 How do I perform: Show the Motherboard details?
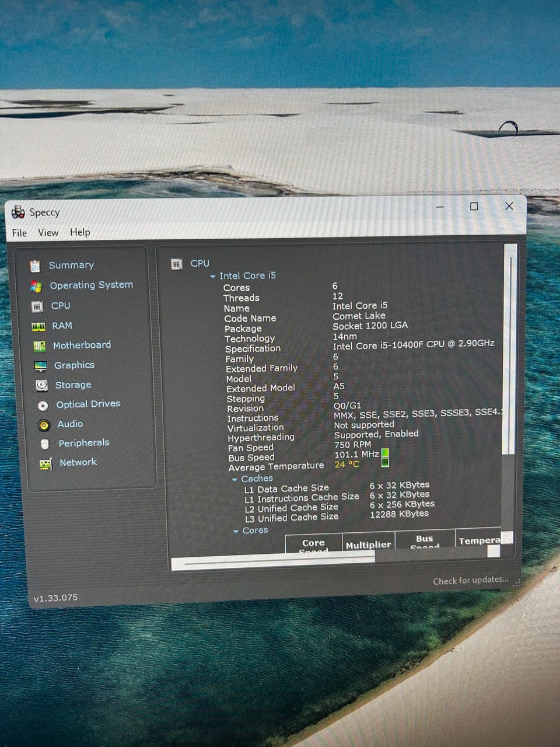(82, 345)
